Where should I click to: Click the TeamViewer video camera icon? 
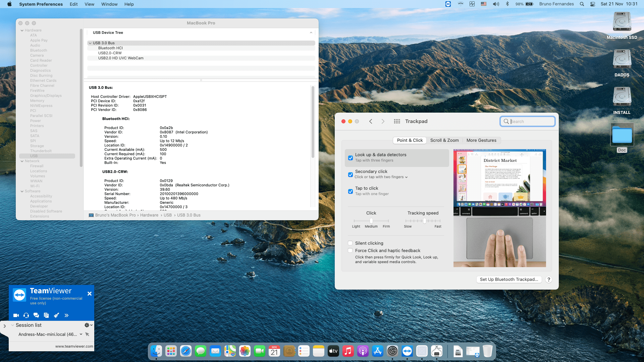point(16,315)
